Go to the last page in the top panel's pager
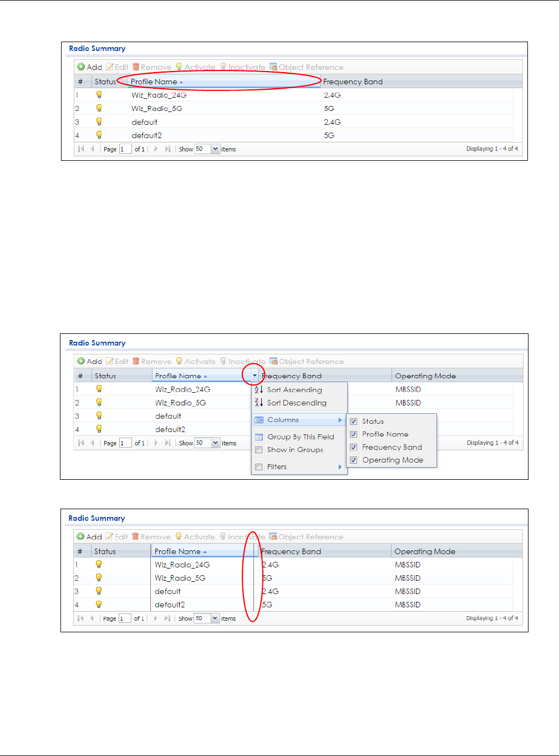The image size is (559, 756). coord(167,149)
